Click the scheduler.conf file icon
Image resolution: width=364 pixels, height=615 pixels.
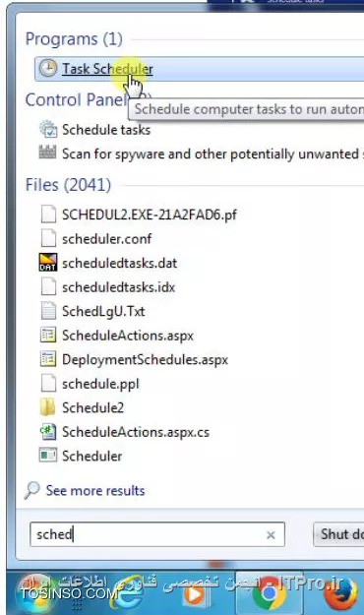point(48,238)
